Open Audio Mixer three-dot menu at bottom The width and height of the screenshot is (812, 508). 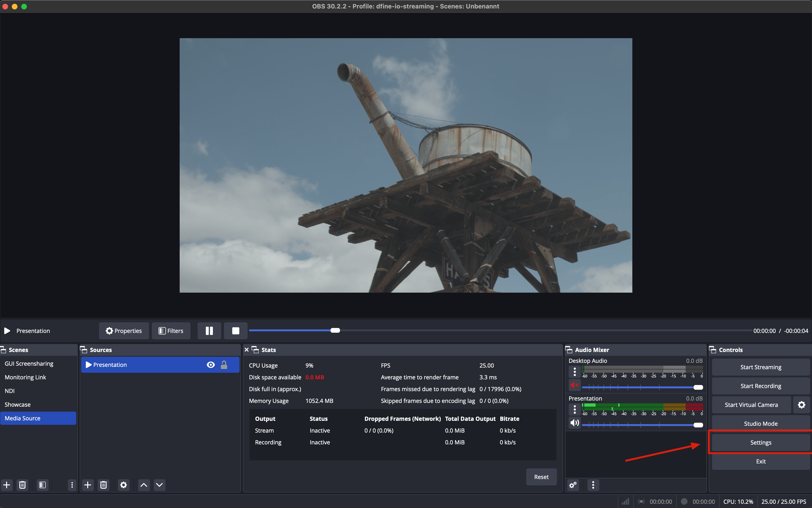click(593, 485)
